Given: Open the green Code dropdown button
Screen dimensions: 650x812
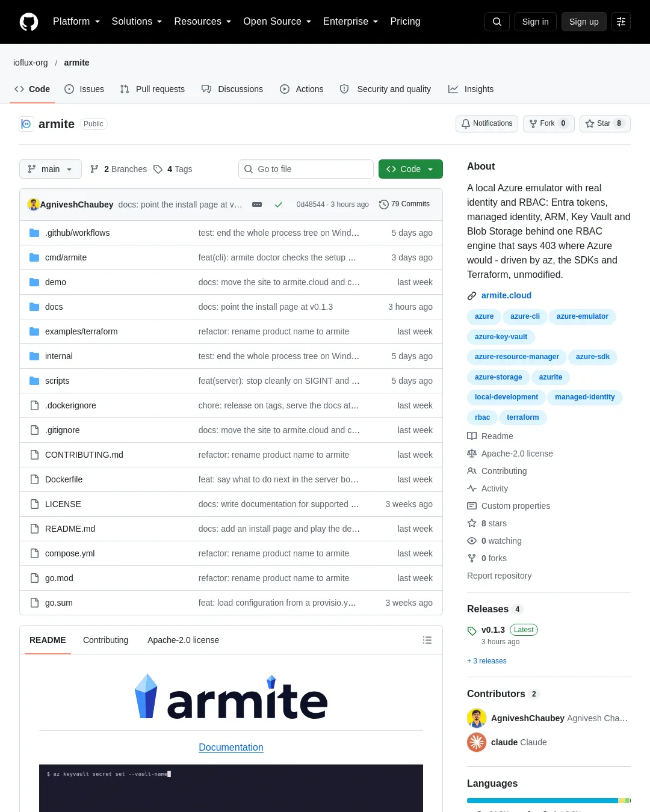Looking at the screenshot, I should pyautogui.click(x=410, y=169).
